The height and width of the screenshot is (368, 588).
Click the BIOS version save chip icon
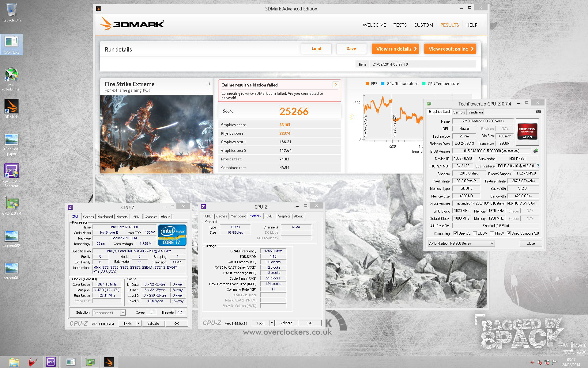(536, 151)
